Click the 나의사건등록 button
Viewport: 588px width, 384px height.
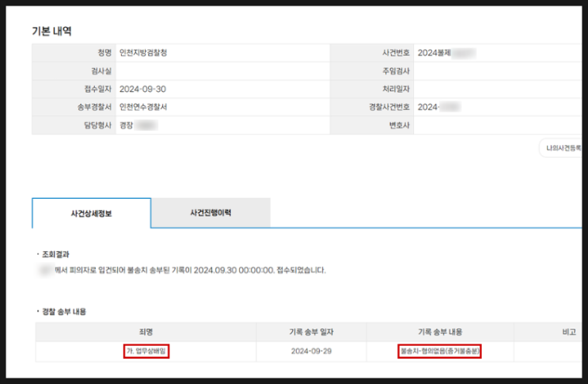click(562, 148)
